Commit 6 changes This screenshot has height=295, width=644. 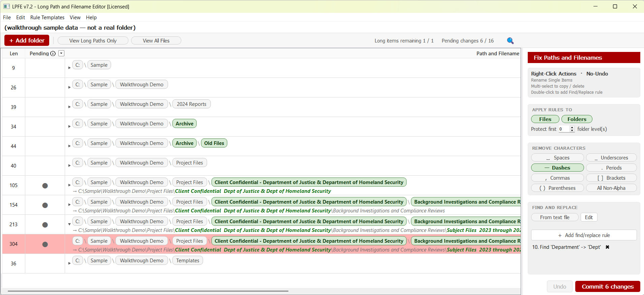tap(607, 287)
